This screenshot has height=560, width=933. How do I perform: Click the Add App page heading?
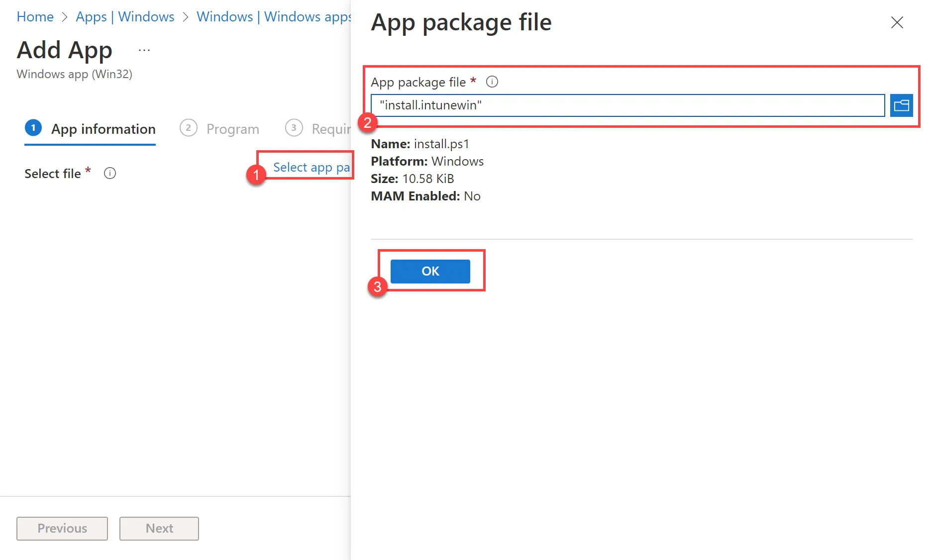(65, 50)
